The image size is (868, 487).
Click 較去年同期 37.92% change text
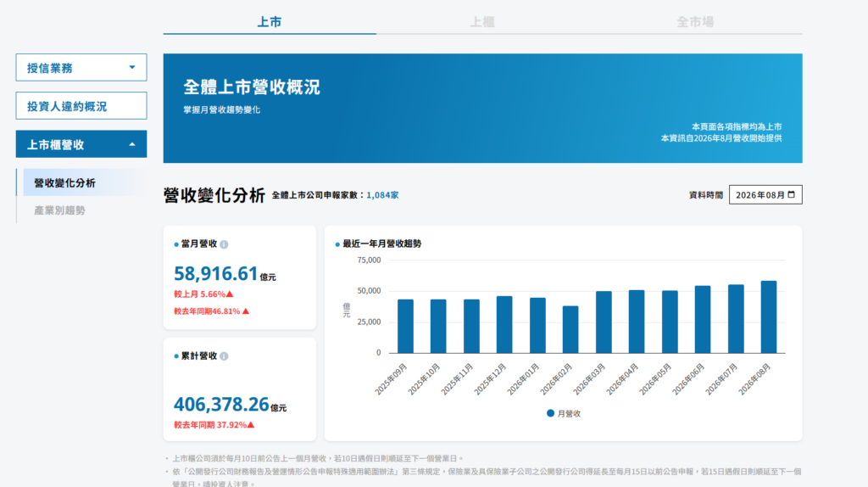tap(214, 425)
